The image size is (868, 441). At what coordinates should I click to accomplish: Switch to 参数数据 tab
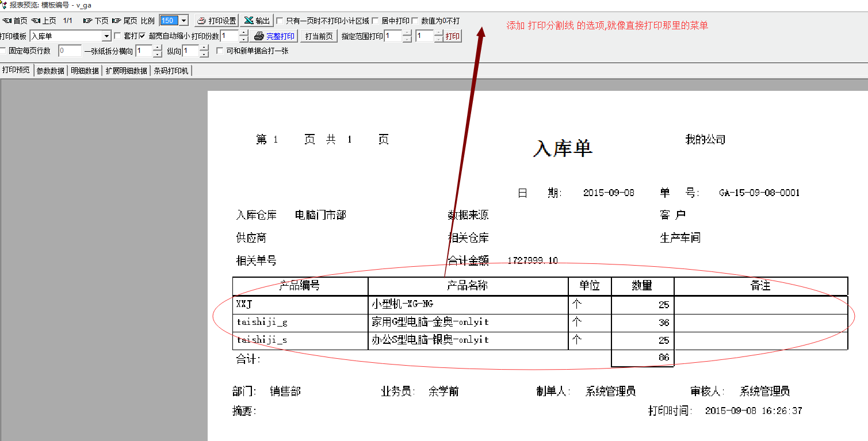click(51, 71)
